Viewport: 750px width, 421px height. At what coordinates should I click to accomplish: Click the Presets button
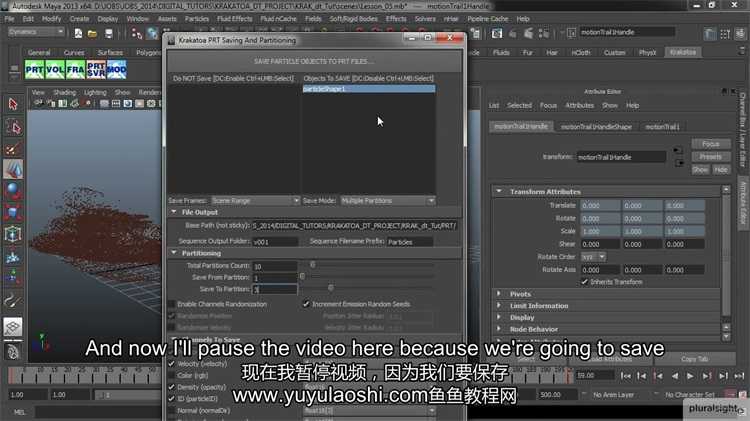(710, 157)
